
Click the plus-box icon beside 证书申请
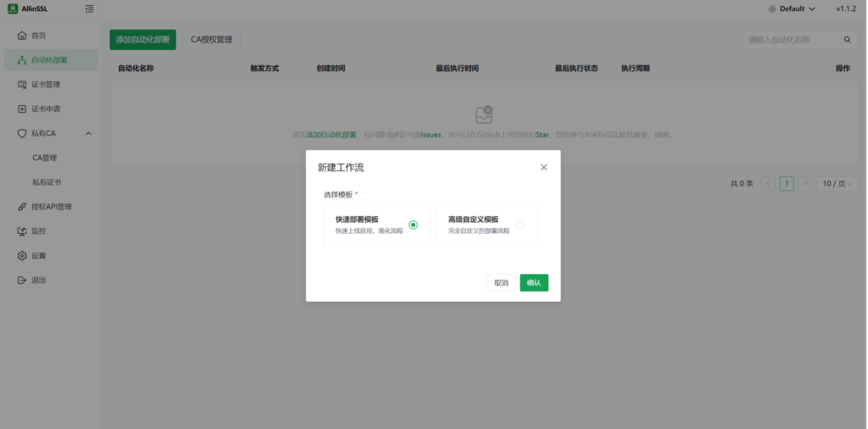(x=22, y=109)
